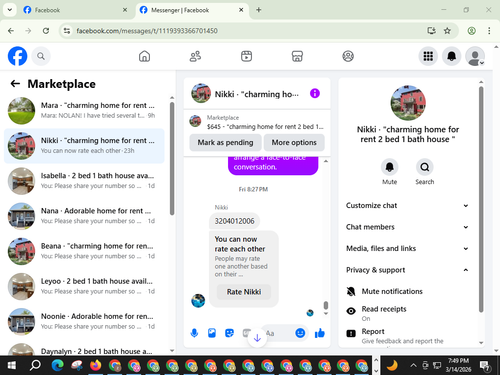Attach a photo using the image icon
Viewport: 500px width, 375px height.
coord(212,333)
